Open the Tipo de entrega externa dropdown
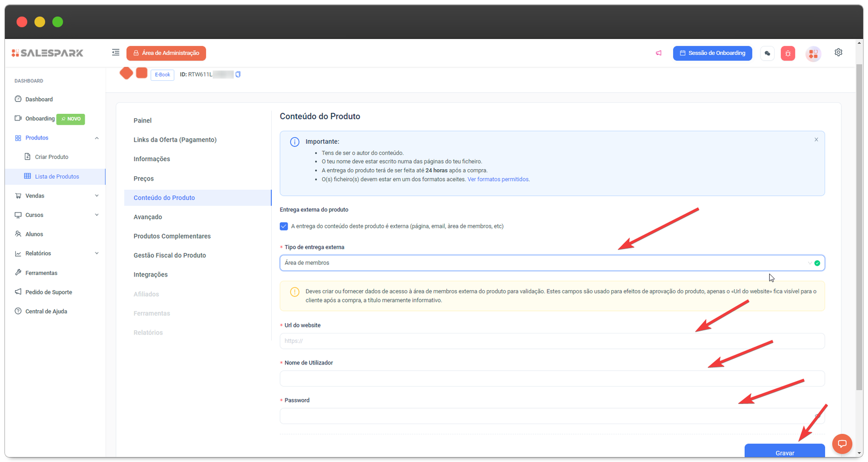The image size is (868, 462). point(552,263)
